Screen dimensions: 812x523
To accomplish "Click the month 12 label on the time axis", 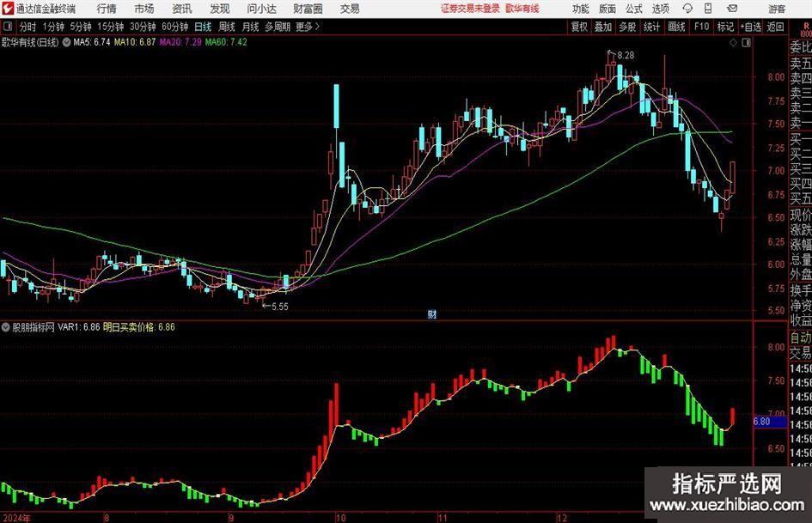I will coord(562,518).
